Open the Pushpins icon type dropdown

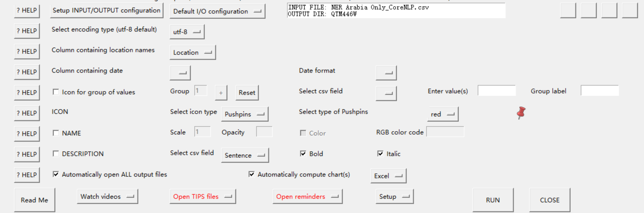click(245, 114)
